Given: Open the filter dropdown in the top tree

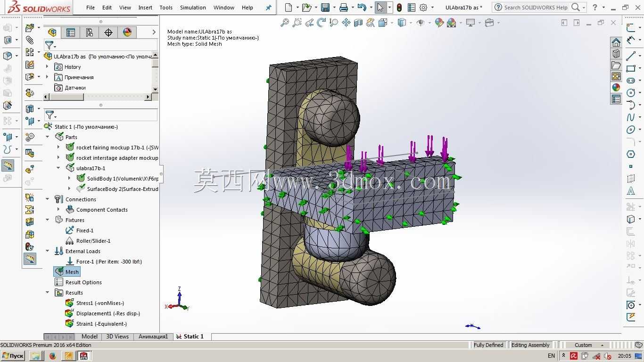Looking at the screenshot, I should tap(50, 45).
